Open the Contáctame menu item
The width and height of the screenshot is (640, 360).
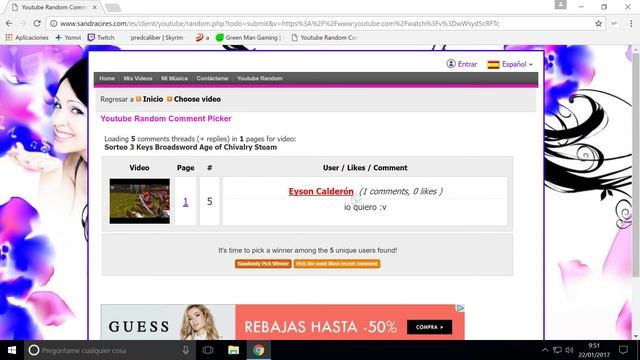pyautogui.click(x=212, y=78)
